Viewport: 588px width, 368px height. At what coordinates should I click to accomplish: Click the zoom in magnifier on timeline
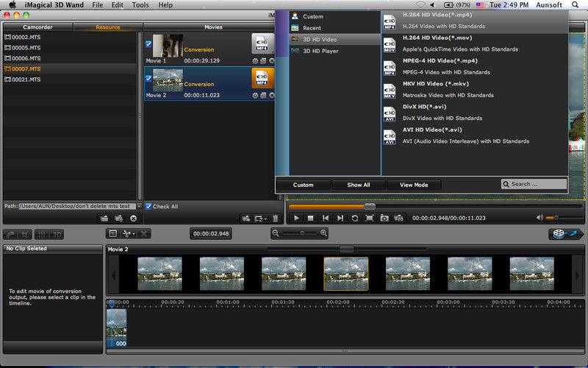pos(323,233)
